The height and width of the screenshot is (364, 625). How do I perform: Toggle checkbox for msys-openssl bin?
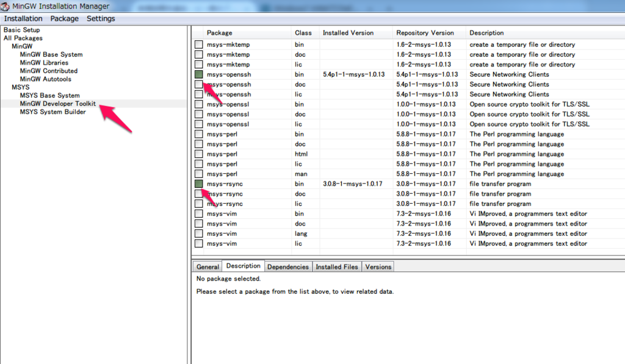pos(198,104)
